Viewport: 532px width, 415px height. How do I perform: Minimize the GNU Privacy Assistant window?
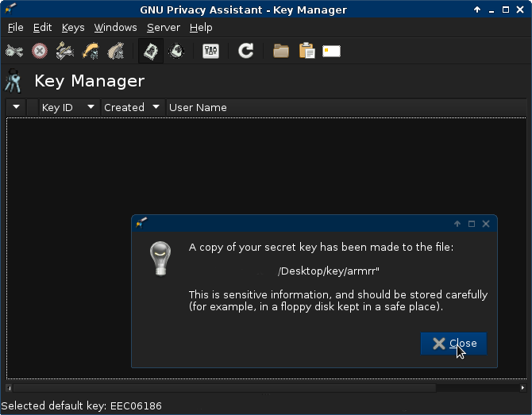click(492, 10)
